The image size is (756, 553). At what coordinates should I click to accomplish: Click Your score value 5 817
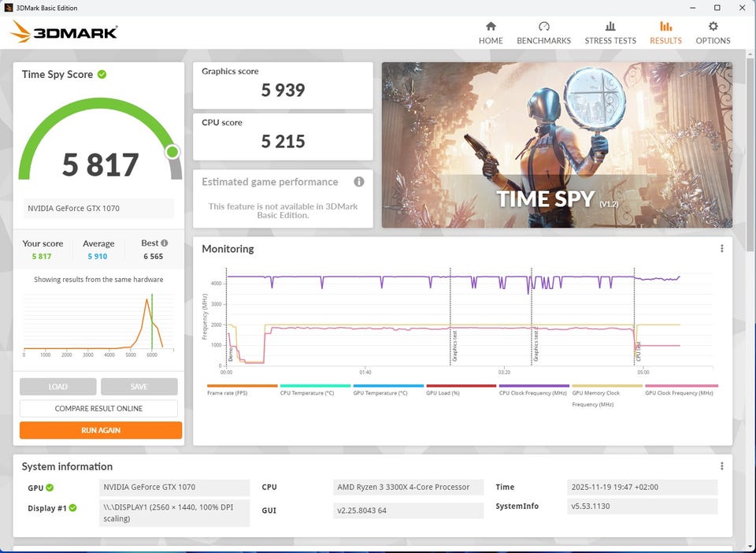[x=42, y=257]
